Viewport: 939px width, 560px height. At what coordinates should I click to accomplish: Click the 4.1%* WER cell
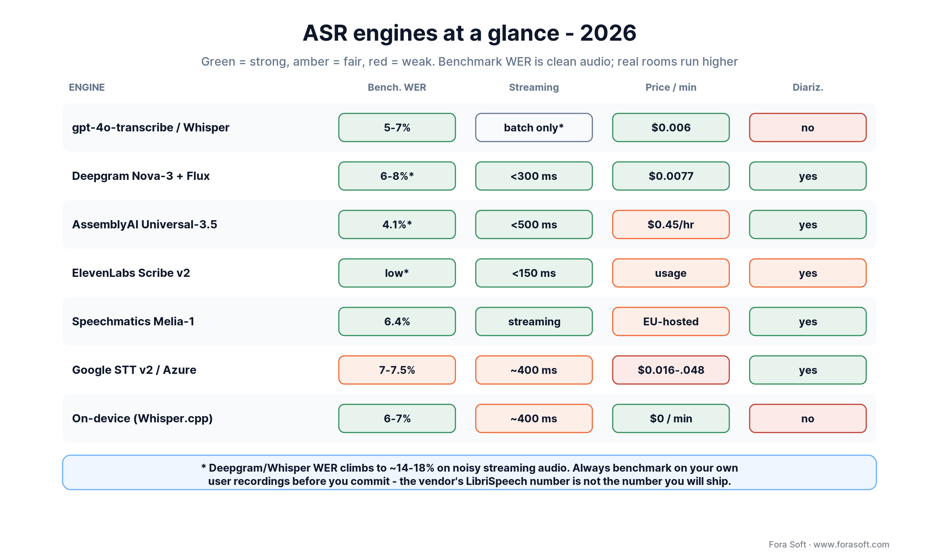[x=397, y=224]
